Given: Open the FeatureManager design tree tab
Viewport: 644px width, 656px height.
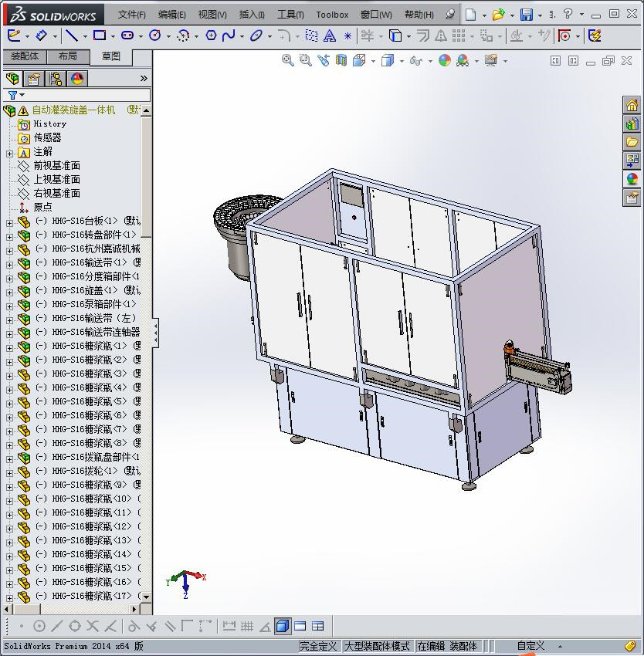Looking at the screenshot, I should 12,78.
